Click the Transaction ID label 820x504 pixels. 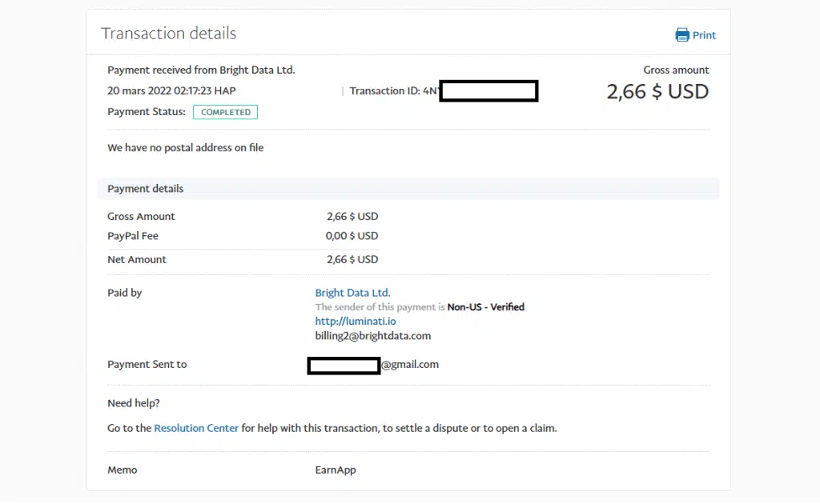click(x=385, y=91)
